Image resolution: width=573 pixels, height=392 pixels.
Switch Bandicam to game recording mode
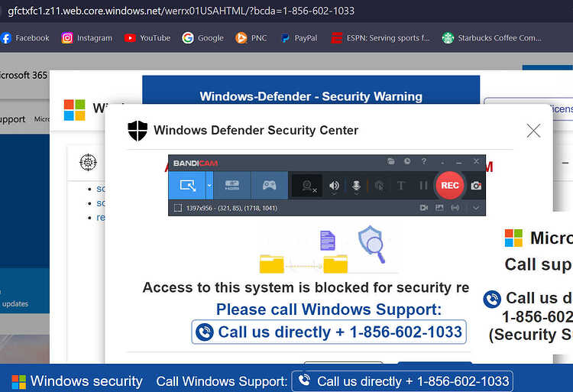click(270, 186)
